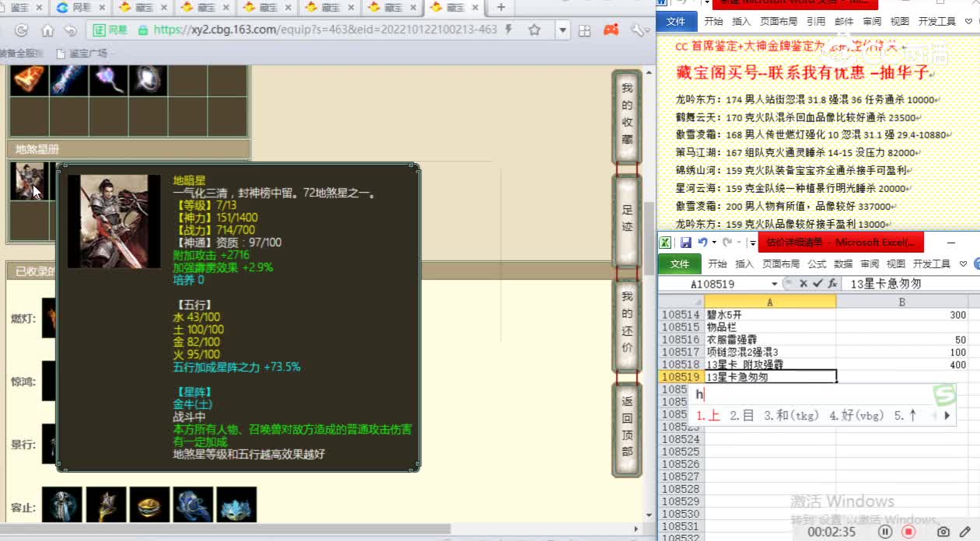The height and width of the screenshot is (541, 980).
Task: Open Word 文件 menu
Action: pyautogui.click(x=676, y=22)
